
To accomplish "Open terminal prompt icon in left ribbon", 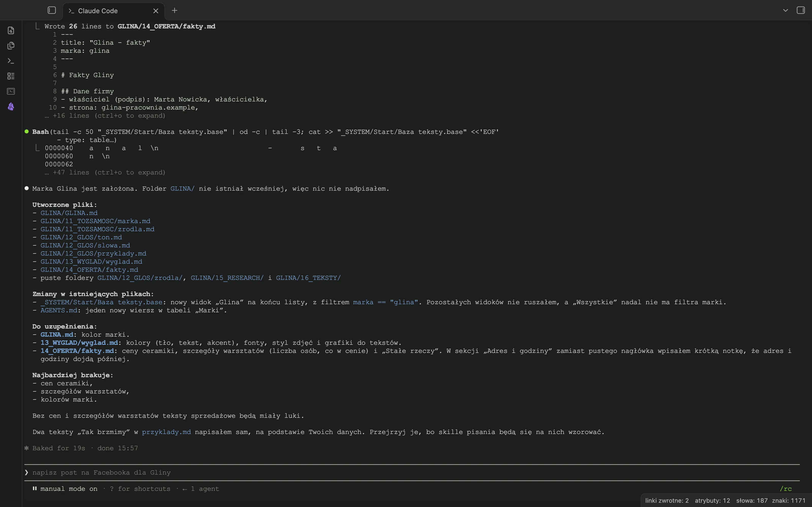I will coord(11,61).
